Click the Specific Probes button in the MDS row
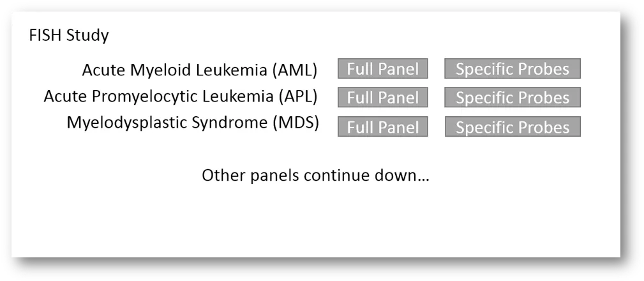Image resolution: width=644 pixels, height=281 pixels. (x=513, y=126)
